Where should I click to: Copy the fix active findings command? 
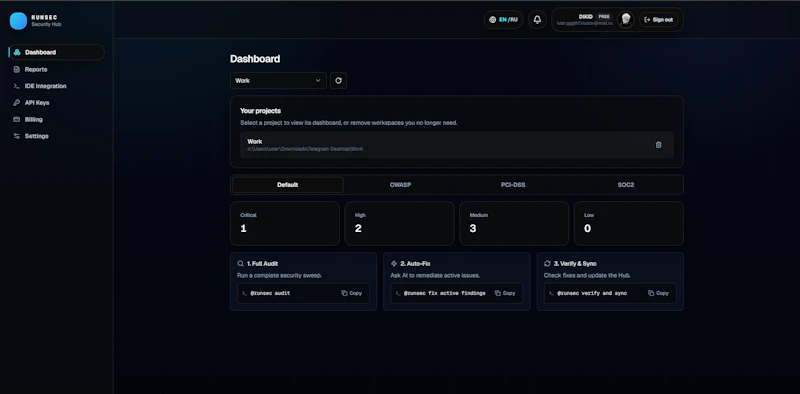coord(505,293)
